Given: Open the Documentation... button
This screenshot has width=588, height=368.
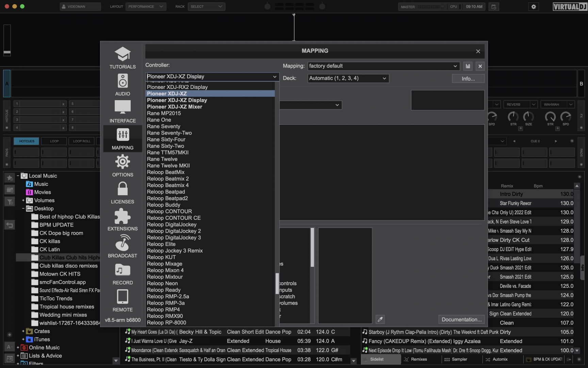Looking at the screenshot, I should tap(461, 319).
